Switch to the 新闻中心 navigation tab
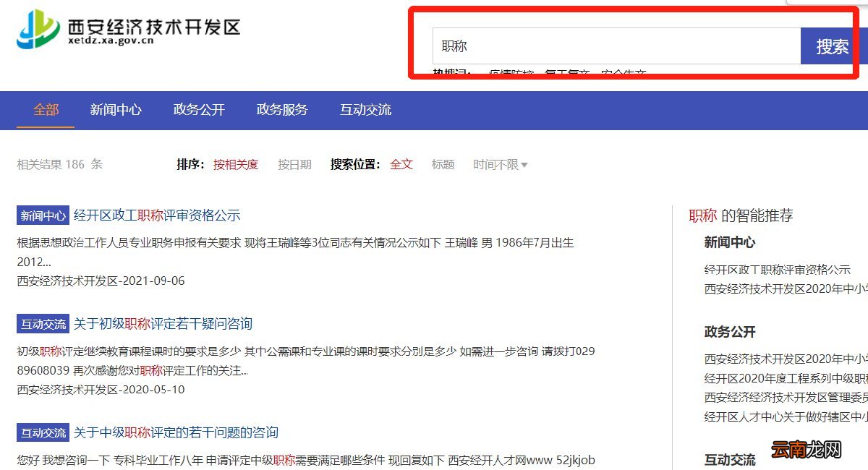 [x=116, y=110]
